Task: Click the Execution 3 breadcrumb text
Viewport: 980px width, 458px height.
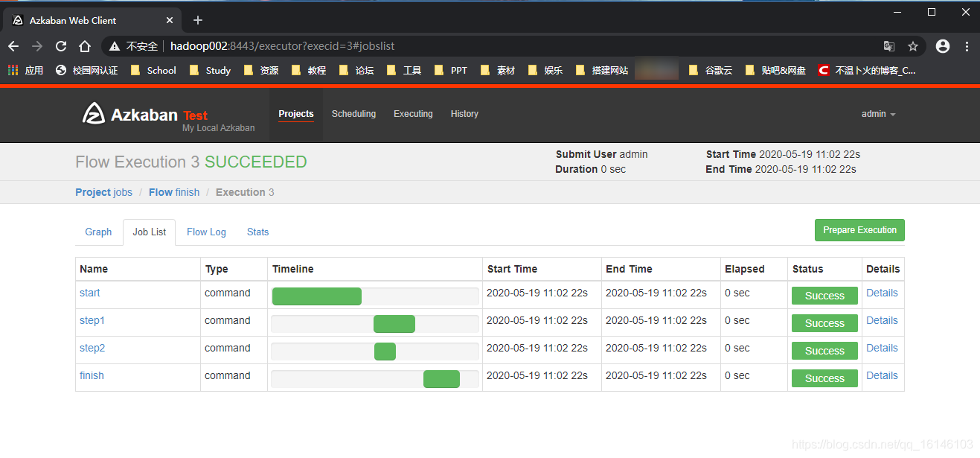Action: tap(245, 192)
